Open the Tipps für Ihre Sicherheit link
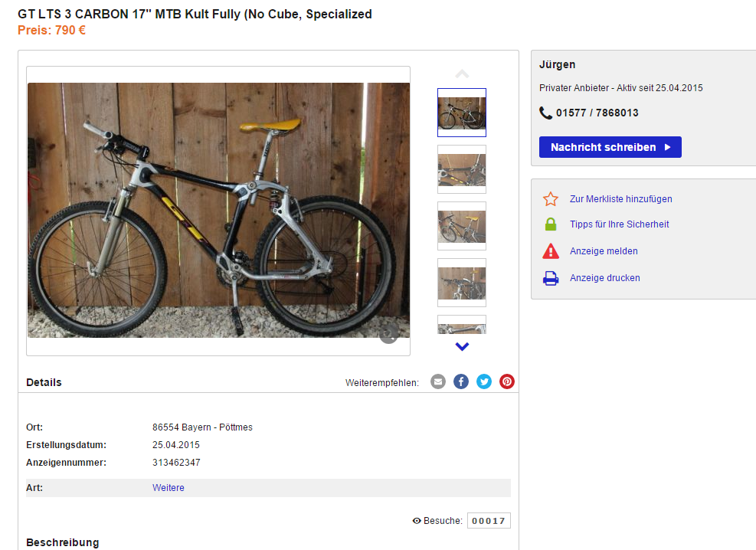This screenshot has height=550, width=756. point(619,224)
